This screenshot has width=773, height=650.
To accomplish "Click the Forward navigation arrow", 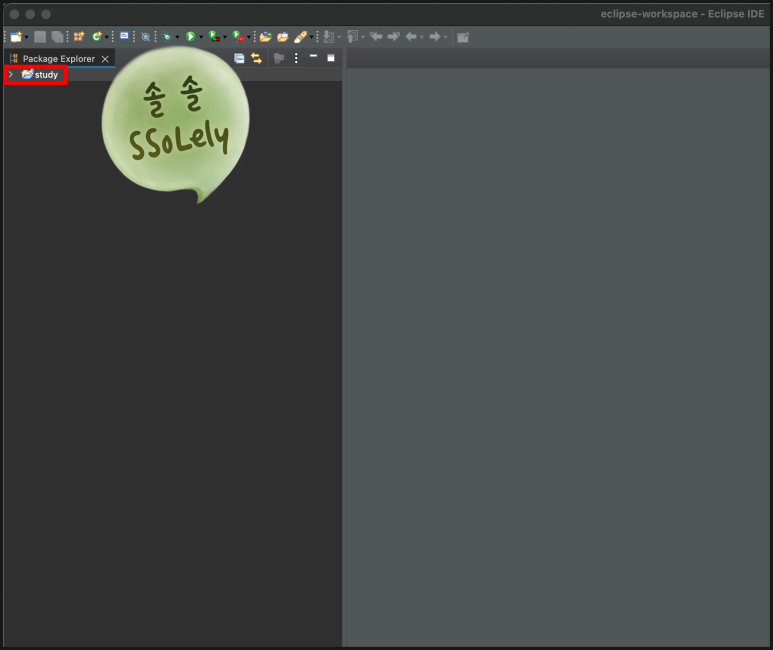I will coord(434,36).
